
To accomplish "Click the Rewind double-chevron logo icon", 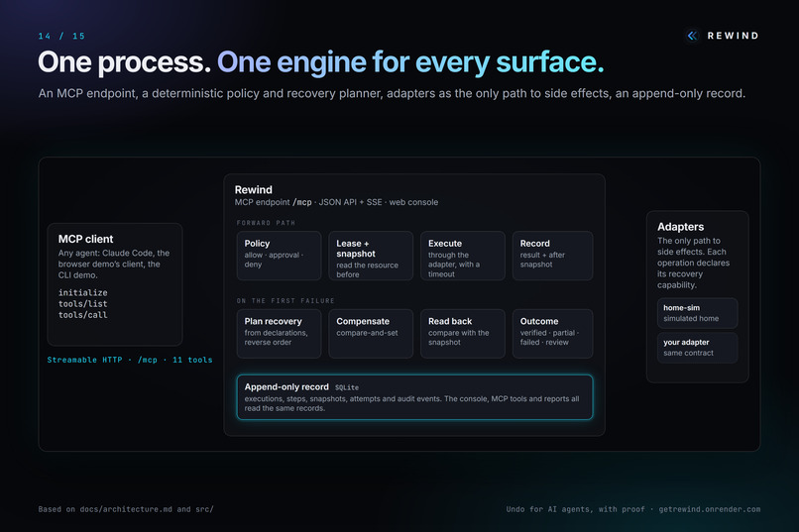I will pyautogui.click(x=692, y=36).
